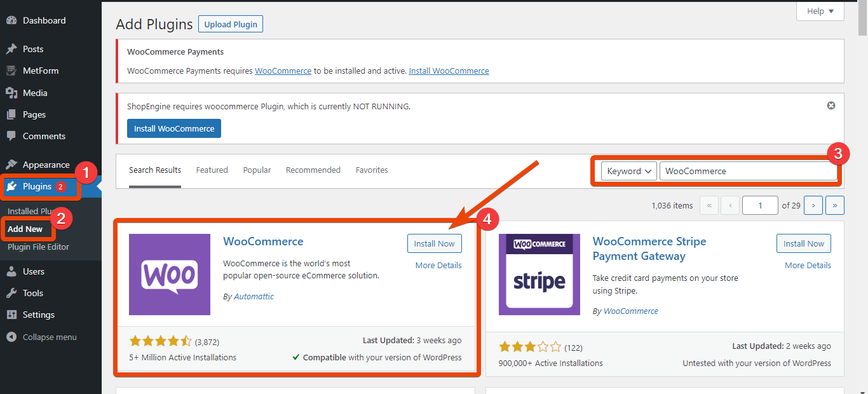Image resolution: width=868 pixels, height=394 pixels.
Task: Click the Tools wrench icon
Action: click(x=11, y=293)
